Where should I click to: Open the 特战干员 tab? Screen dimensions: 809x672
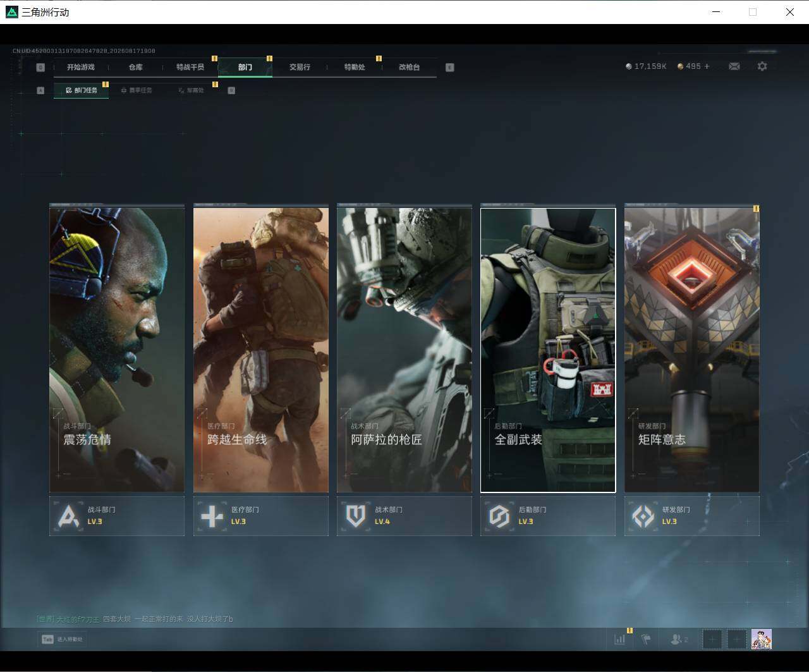(190, 67)
